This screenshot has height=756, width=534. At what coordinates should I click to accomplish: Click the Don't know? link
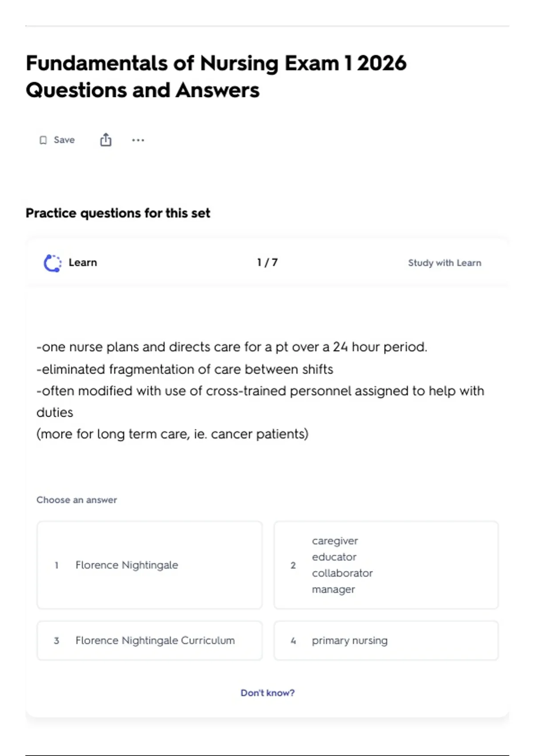click(267, 693)
